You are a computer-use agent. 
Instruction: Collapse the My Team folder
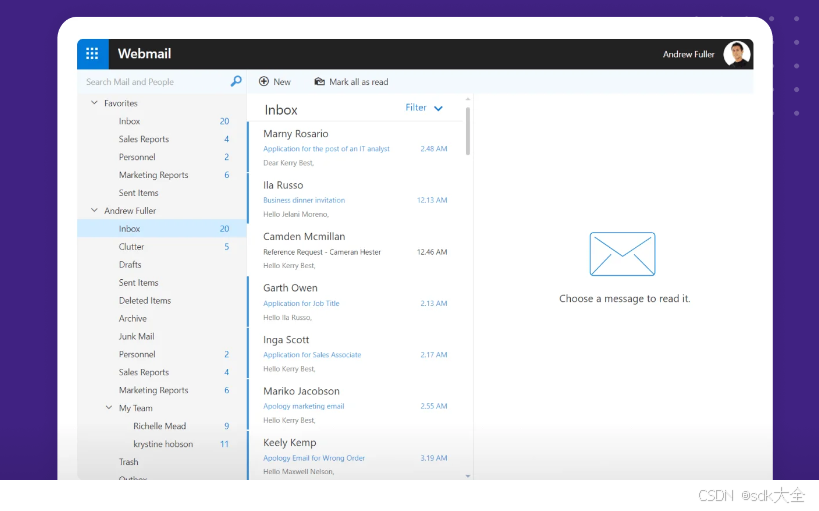(x=109, y=408)
